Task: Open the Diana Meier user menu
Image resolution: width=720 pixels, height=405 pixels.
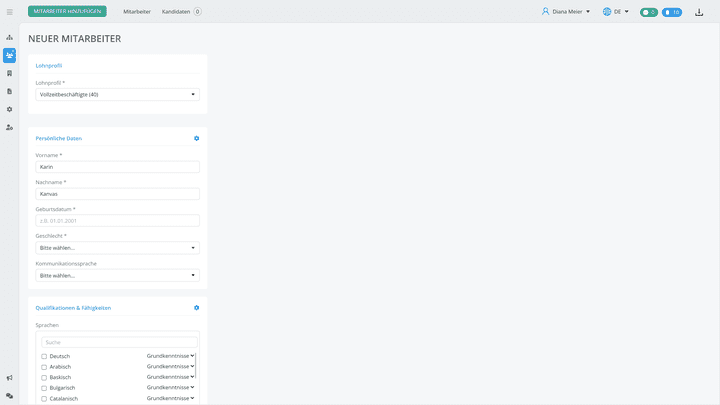Action: click(566, 12)
